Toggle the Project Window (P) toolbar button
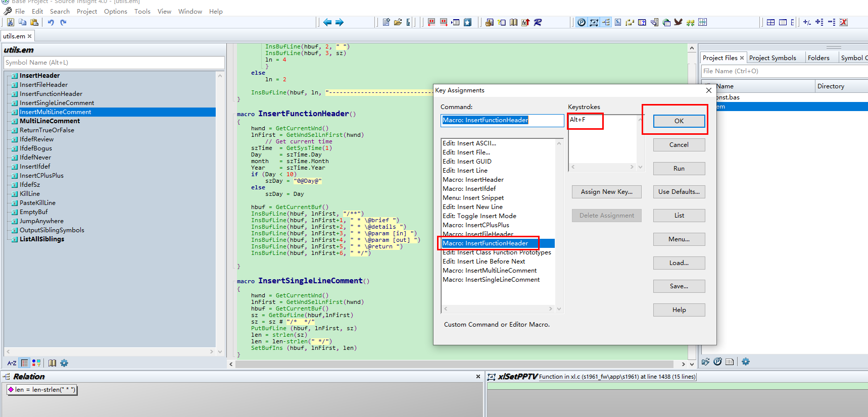The width and height of the screenshot is (868, 417). point(582,22)
